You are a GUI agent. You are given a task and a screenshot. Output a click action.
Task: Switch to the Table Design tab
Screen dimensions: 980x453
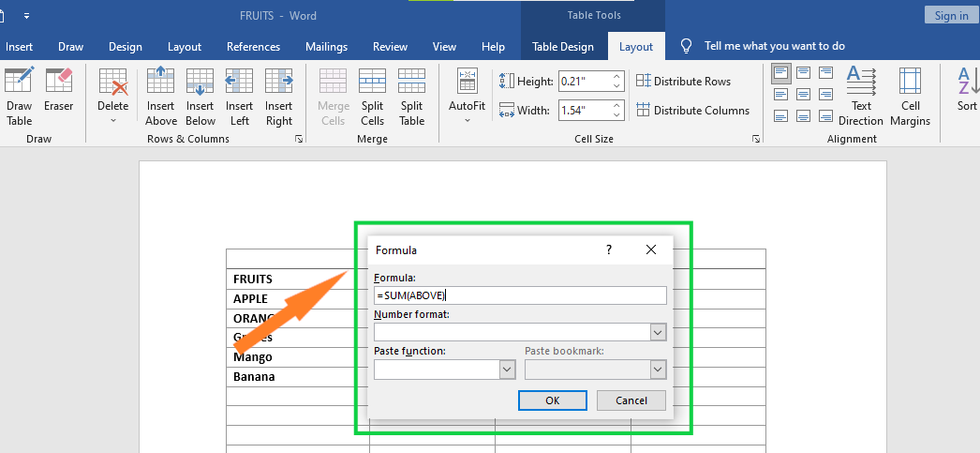click(x=563, y=47)
